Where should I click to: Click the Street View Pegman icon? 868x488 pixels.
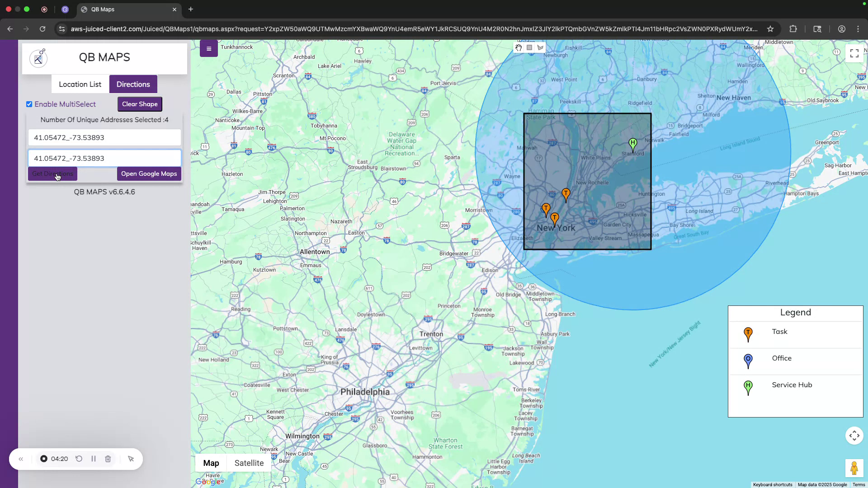click(854, 468)
